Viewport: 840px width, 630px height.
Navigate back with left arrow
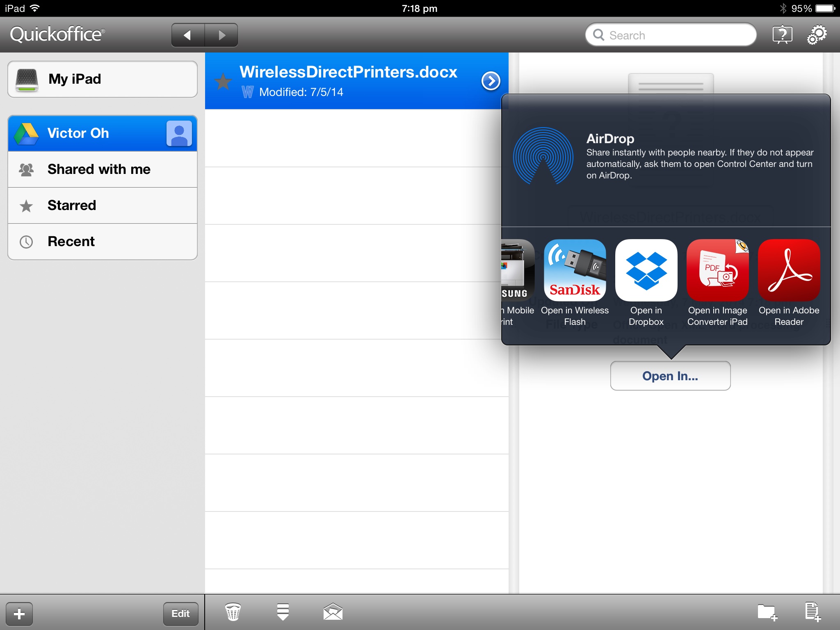pos(188,35)
